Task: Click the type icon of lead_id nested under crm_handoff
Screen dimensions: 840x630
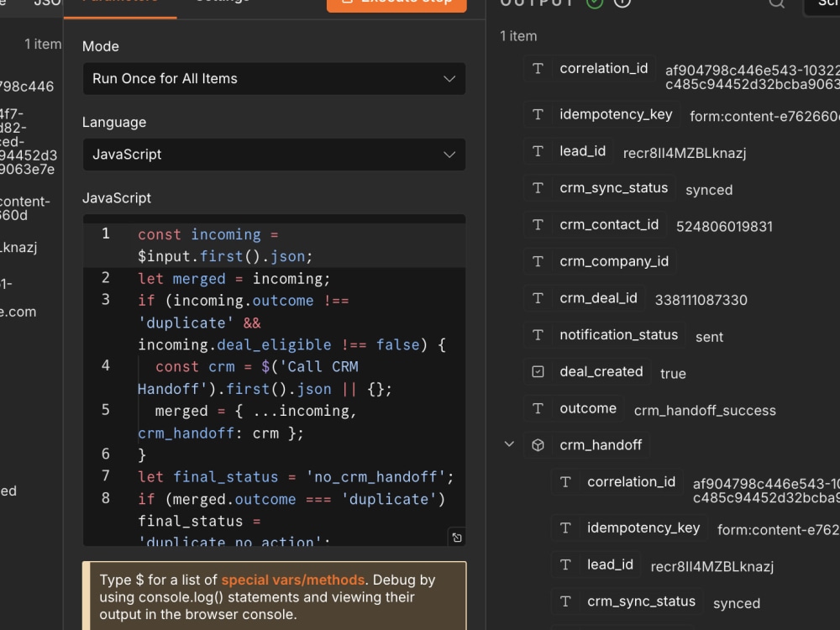Action: (x=565, y=564)
